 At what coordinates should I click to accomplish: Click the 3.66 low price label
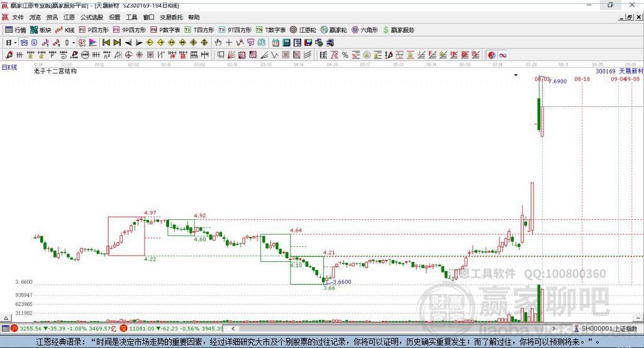pyautogui.click(x=329, y=288)
